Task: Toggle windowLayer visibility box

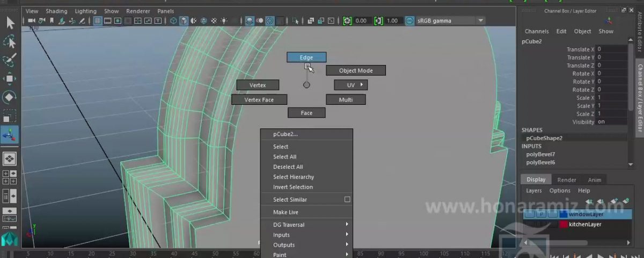Action: click(x=530, y=214)
